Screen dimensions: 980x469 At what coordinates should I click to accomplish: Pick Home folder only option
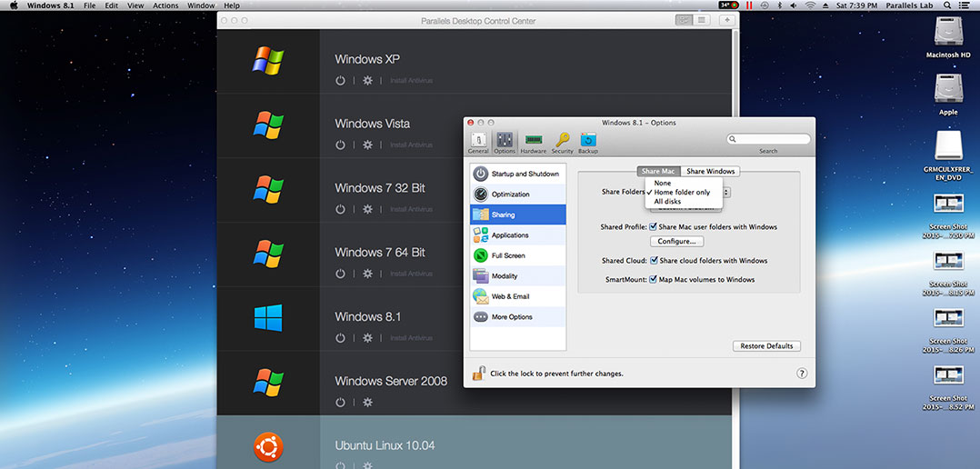(x=682, y=193)
